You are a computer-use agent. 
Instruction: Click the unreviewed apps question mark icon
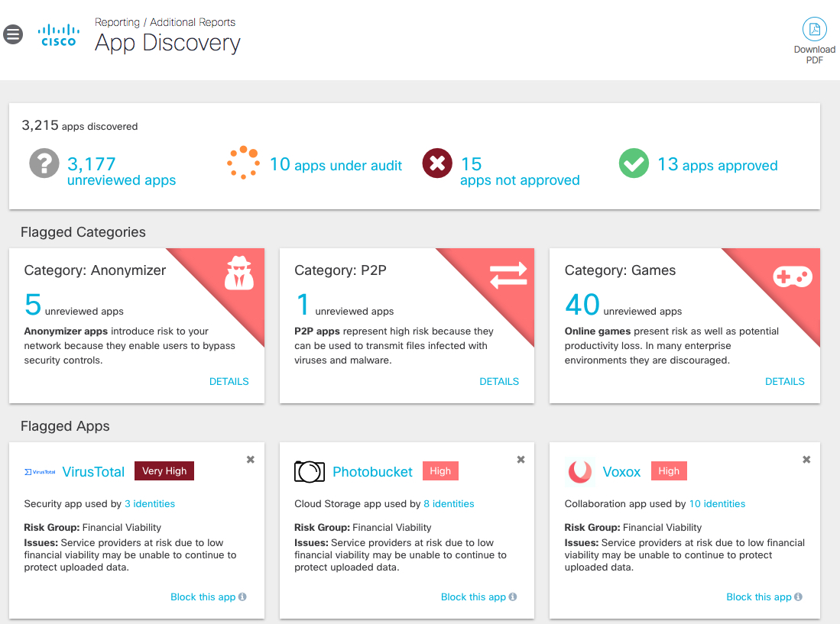44,163
